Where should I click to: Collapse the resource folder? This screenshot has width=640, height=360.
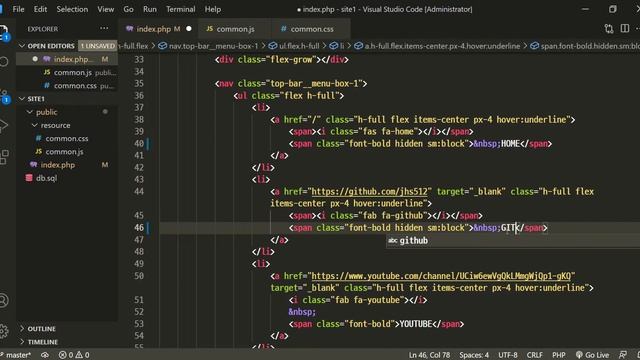pyautogui.click(x=34, y=125)
